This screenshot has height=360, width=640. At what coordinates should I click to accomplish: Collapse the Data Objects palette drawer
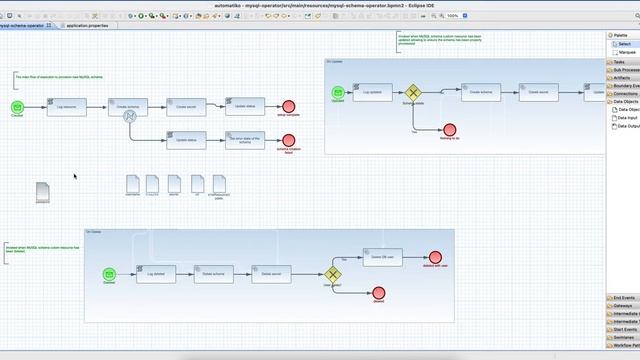[623, 101]
